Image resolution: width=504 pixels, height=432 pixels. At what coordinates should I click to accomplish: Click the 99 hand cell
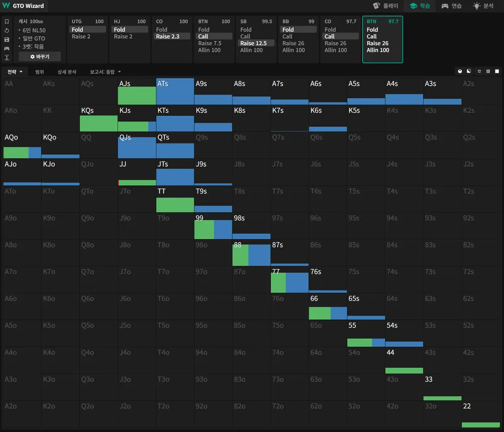(213, 226)
